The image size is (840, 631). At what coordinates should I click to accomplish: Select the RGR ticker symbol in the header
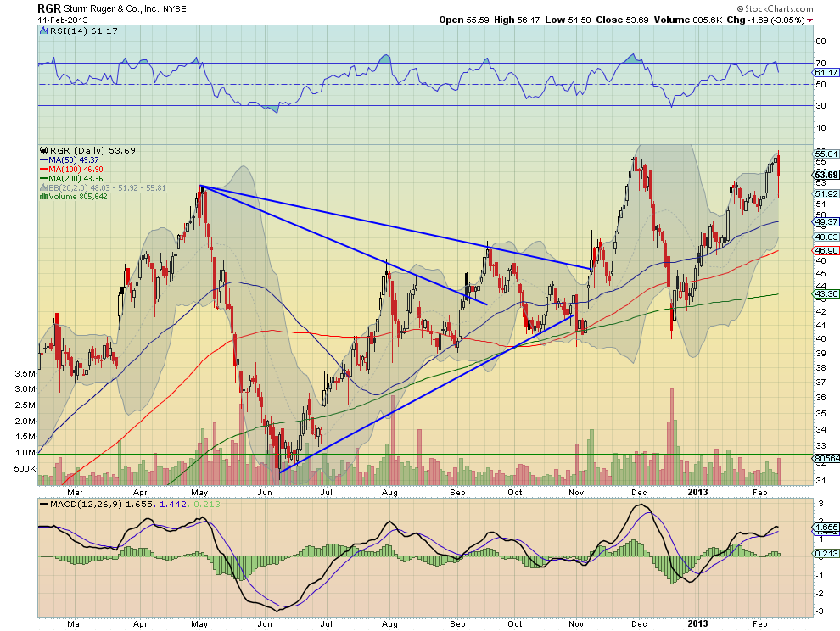[49, 8]
